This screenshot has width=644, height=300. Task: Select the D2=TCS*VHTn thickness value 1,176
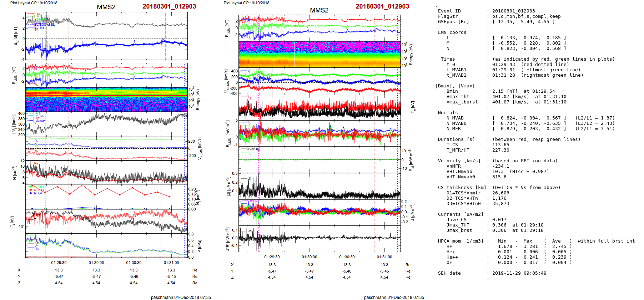499,198
